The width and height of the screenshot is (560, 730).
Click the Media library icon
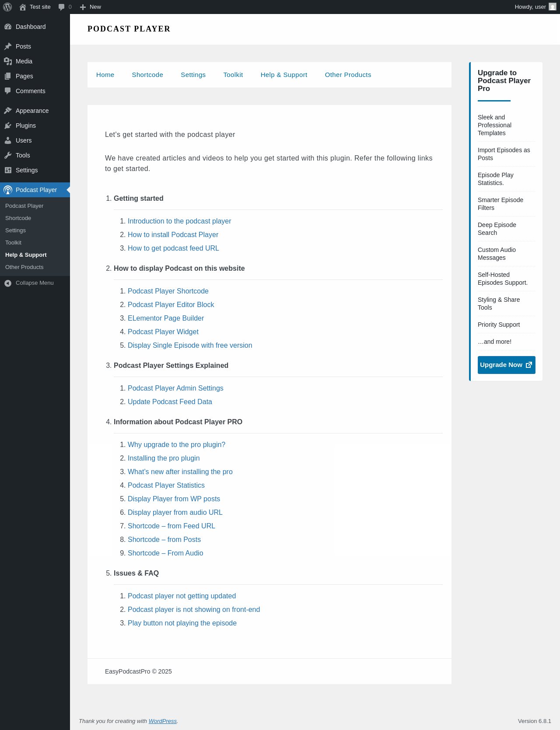[8, 61]
